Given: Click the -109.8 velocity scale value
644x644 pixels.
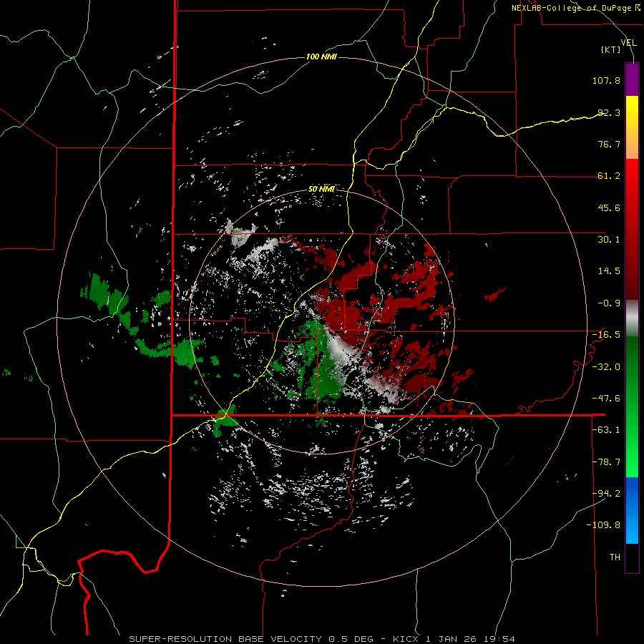Looking at the screenshot, I should pos(603,525).
